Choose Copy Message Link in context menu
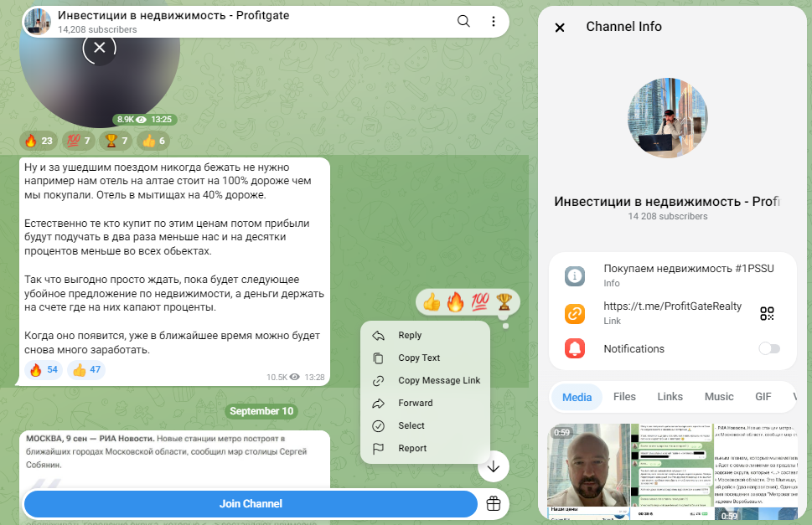 click(425, 381)
